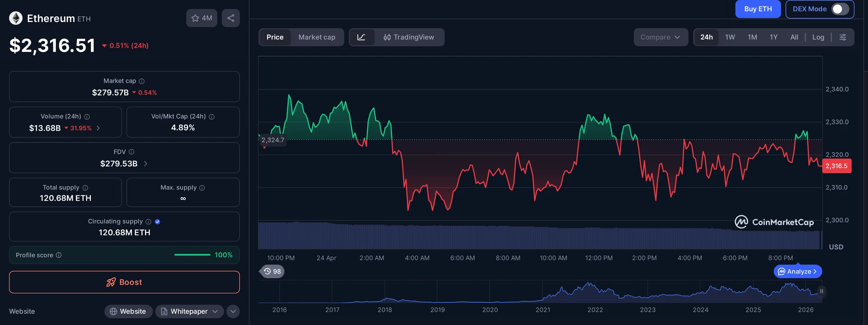Screen dimensions: 868x325
Task: Click the $279.53B FDV value
Action: (119, 164)
